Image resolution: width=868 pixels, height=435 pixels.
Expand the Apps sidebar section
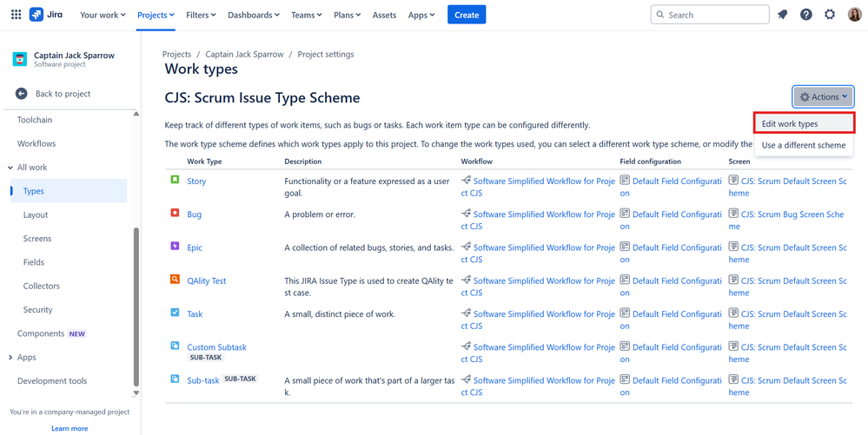pyautogui.click(x=11, y=357)
